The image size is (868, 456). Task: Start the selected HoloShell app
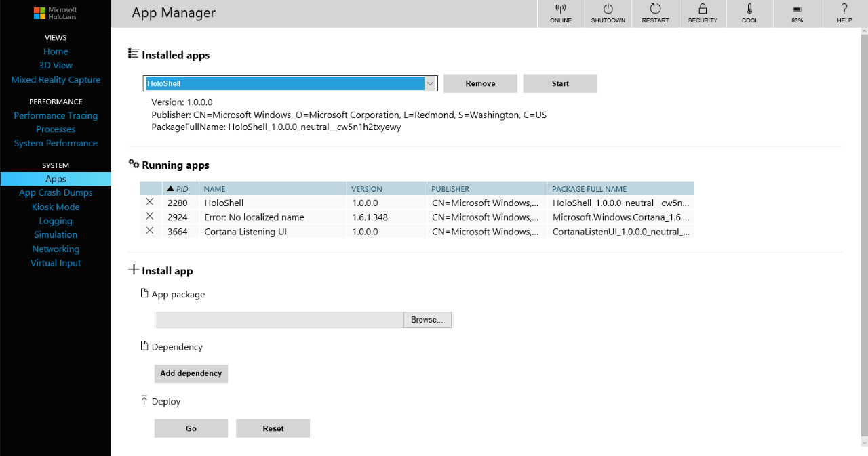(x=560, y=83)
